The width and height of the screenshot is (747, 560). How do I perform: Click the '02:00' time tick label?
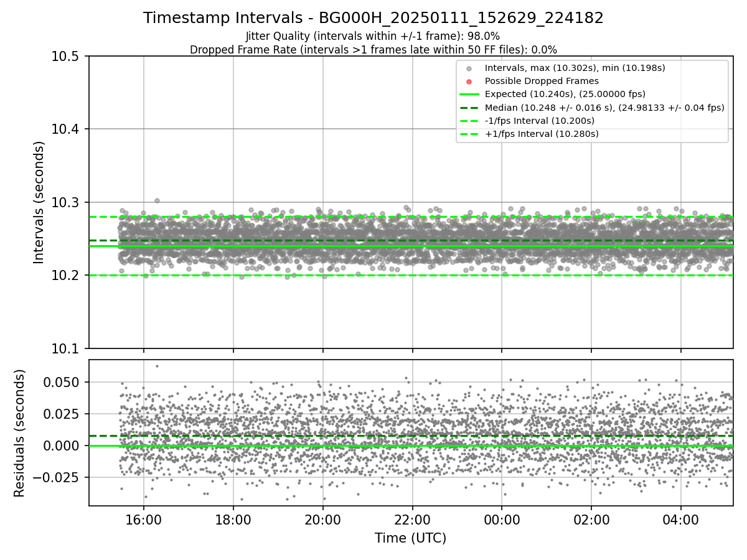(x=591, y=519)
